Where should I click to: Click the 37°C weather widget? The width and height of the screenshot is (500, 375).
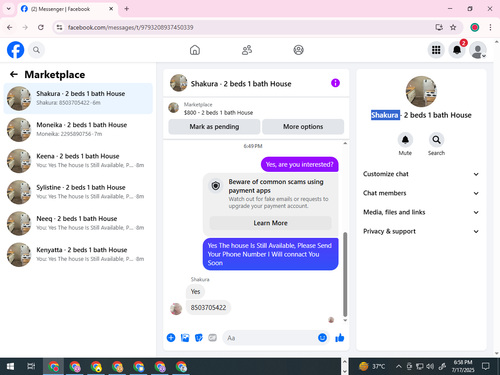point(372,367)
